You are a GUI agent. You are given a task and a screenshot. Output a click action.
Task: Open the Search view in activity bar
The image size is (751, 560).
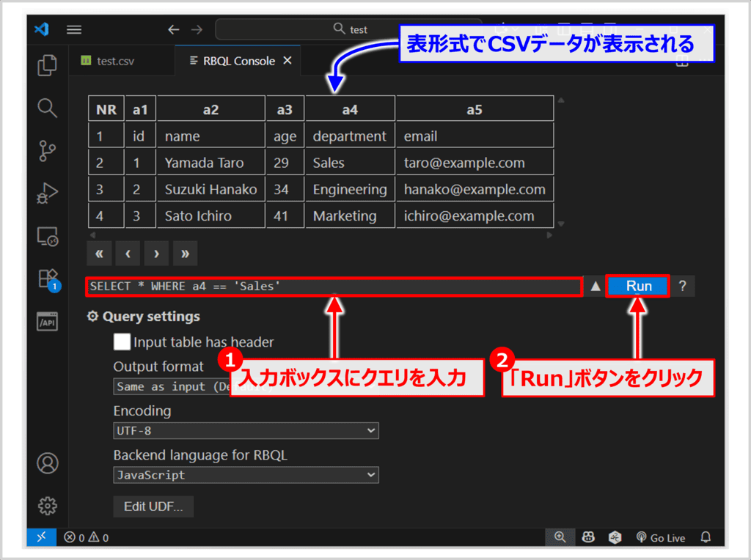(x=48, y=108)
